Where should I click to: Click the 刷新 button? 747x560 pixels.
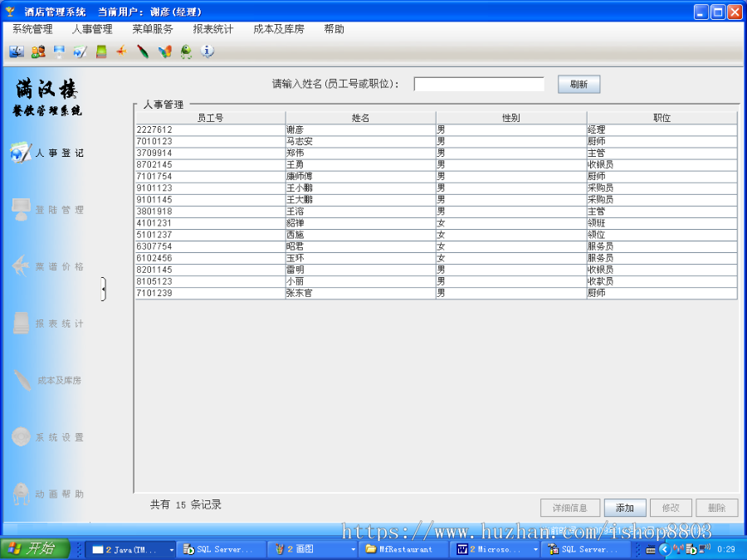pyautogui.click(x=579, y=84)
